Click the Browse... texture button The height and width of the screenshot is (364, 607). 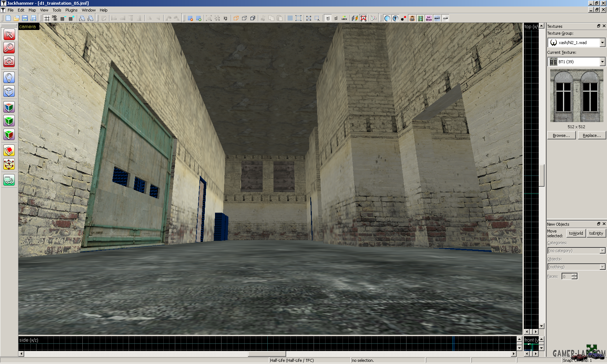[x=561, y=135]
